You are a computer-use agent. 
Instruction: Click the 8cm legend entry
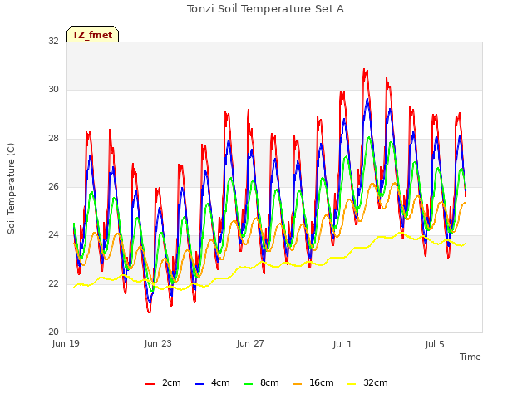[261, 382]
